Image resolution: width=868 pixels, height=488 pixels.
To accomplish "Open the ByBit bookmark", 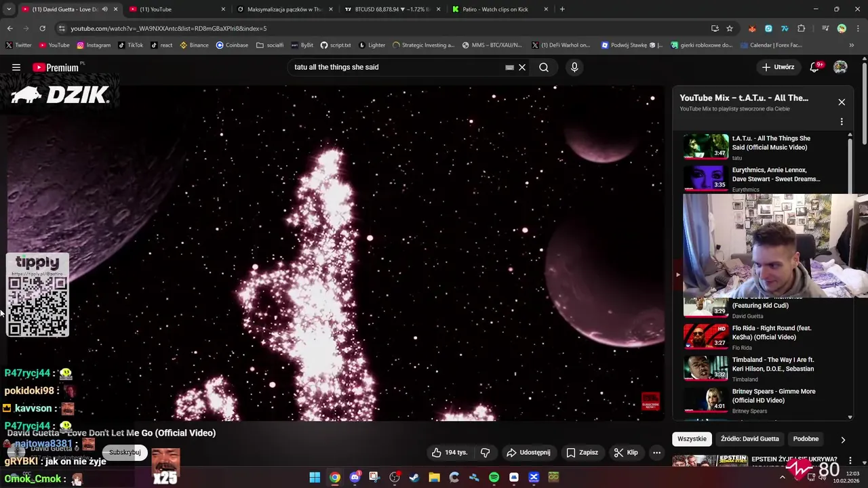I will tap(302, 45).
